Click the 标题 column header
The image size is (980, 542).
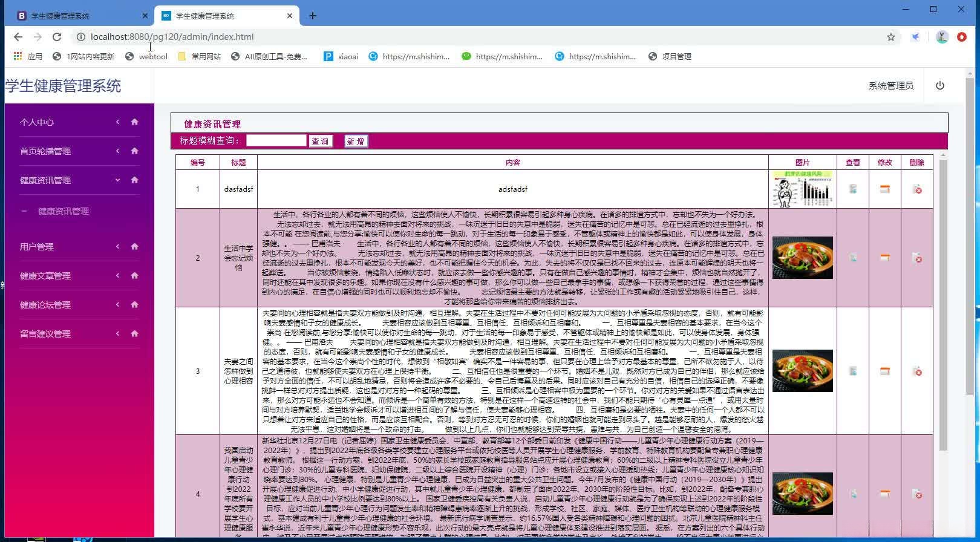tap(238, 162)
